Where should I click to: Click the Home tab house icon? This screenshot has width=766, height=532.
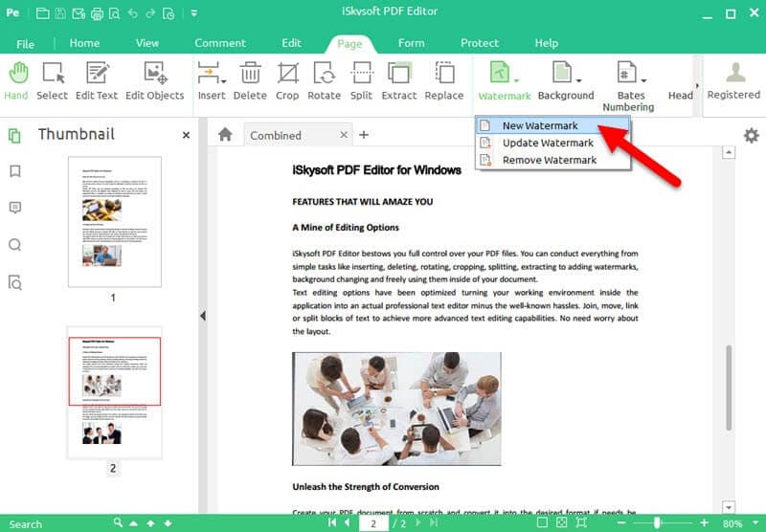tap(225, 134)
